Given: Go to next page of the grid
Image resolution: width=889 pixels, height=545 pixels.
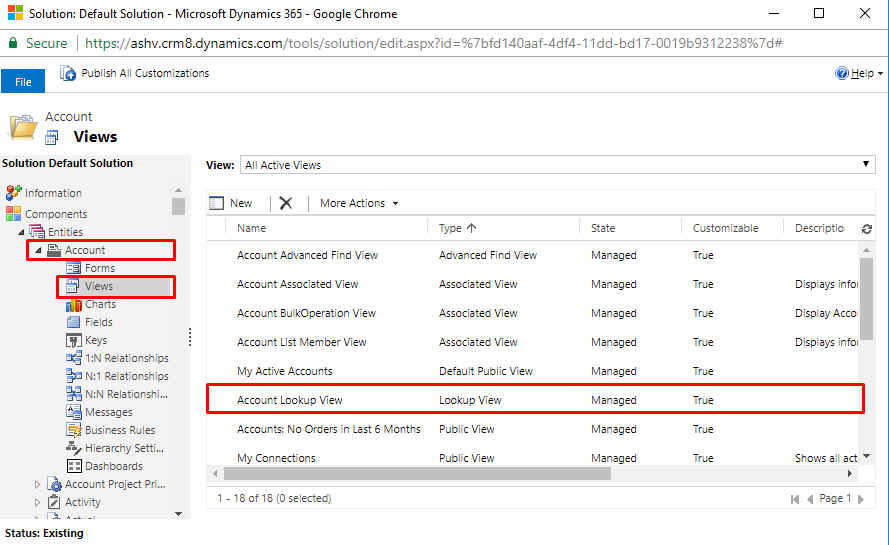Looking at the screenshot, I should click(x=861, y=499).
